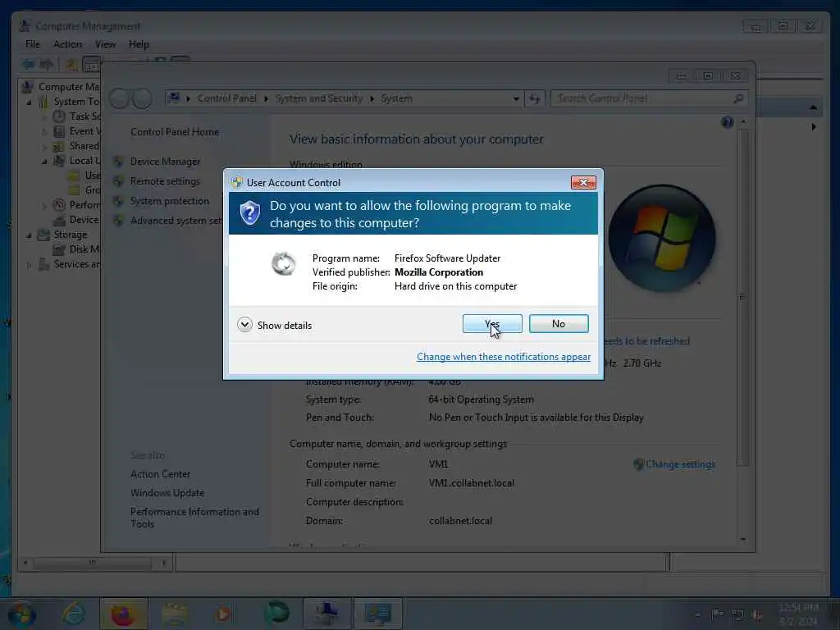Click the shield icon beside Remote settings

[x=118, y=181]
